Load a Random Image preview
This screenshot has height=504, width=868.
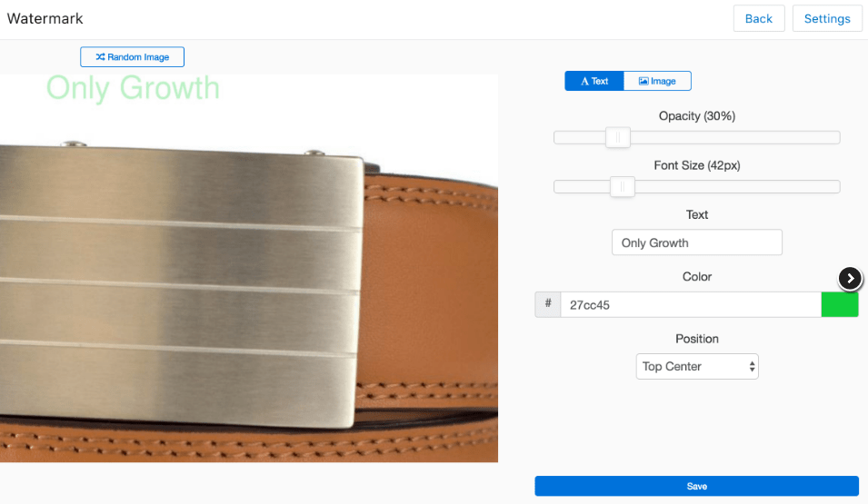coord(133,57)
